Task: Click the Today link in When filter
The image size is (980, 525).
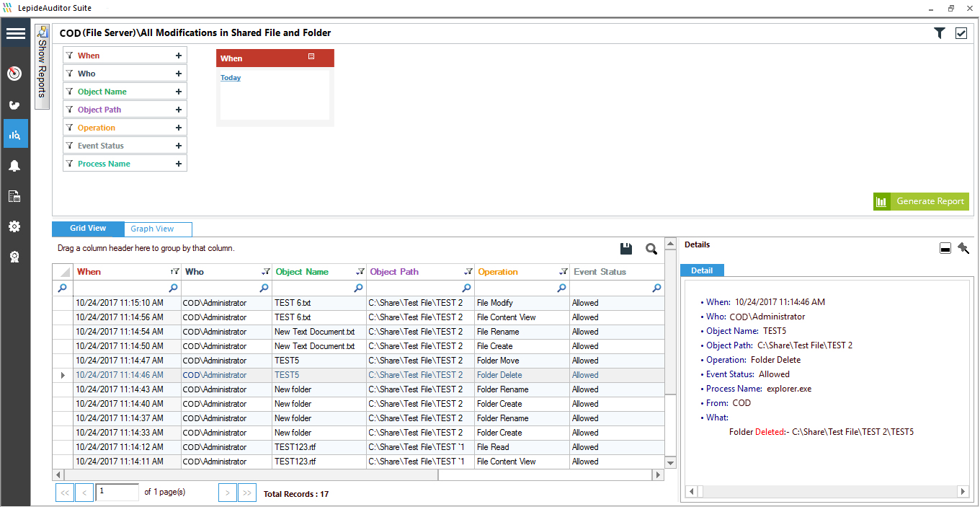Action: [231, 78]
